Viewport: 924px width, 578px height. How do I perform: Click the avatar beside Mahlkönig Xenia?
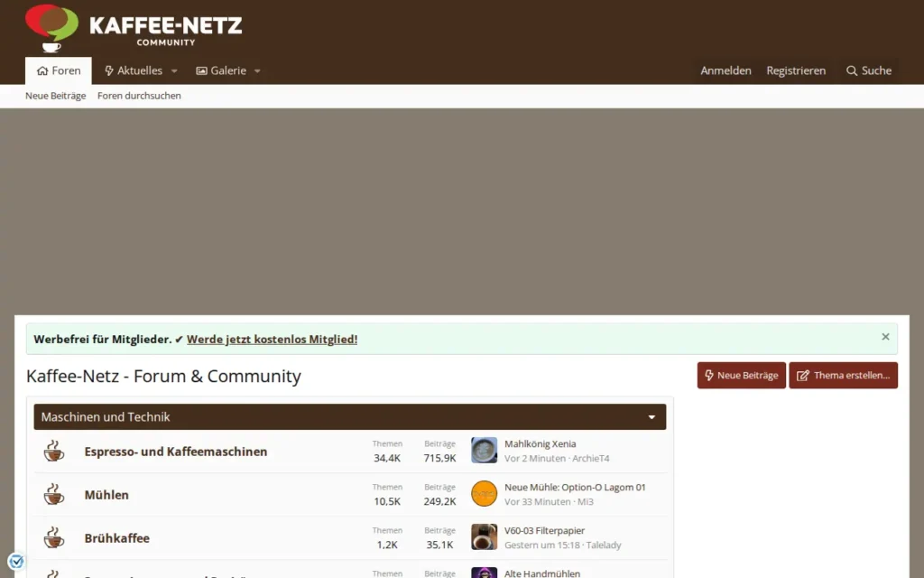485,451
